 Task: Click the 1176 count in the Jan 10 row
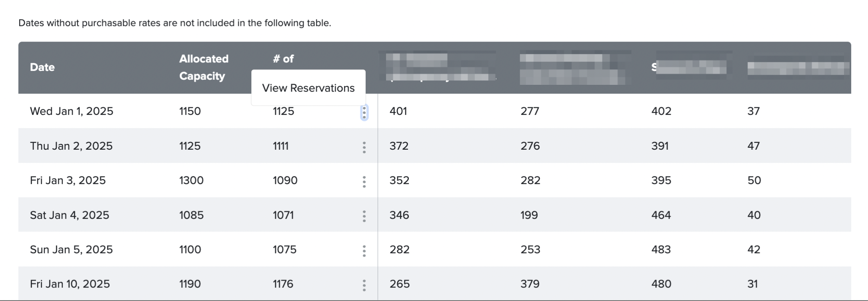pyautogui.click(x=283, y=284)
